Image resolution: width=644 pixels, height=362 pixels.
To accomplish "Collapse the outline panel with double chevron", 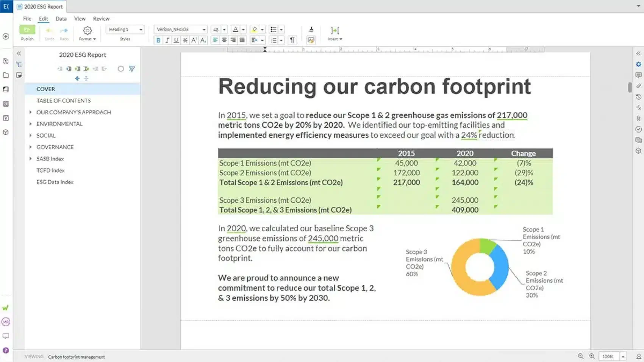I will point(19,53).
